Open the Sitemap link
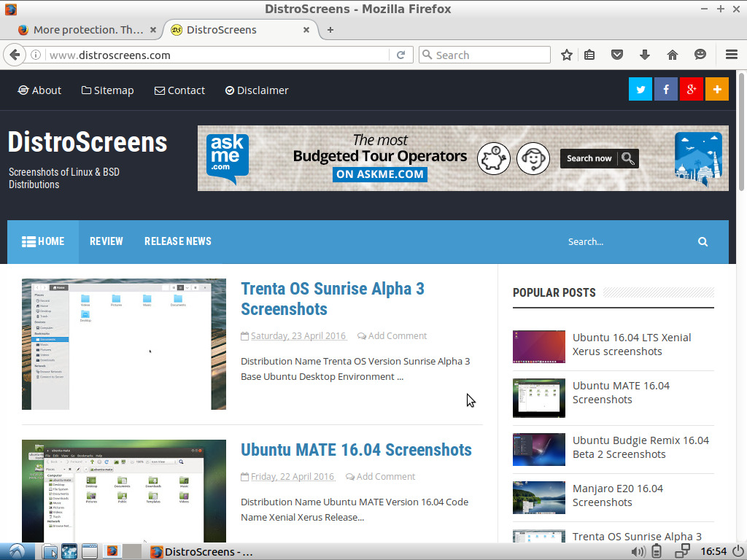Image resolution: width=747 pixels, height=560 pixels. [108, 90]
